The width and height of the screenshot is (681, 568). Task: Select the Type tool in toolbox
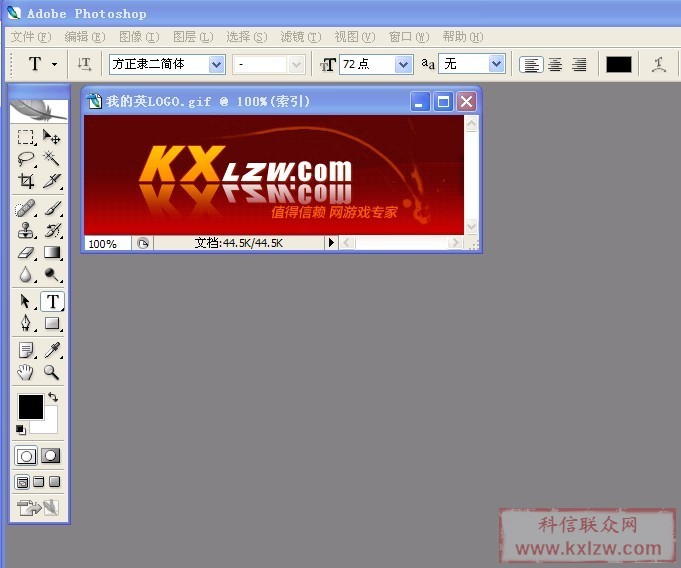[x=53, y=301]
